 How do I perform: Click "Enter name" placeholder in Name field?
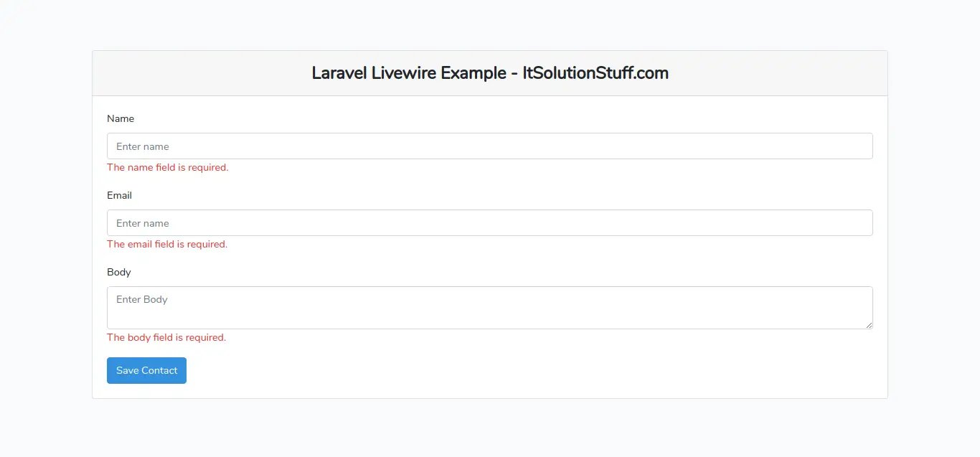[143, 146]
